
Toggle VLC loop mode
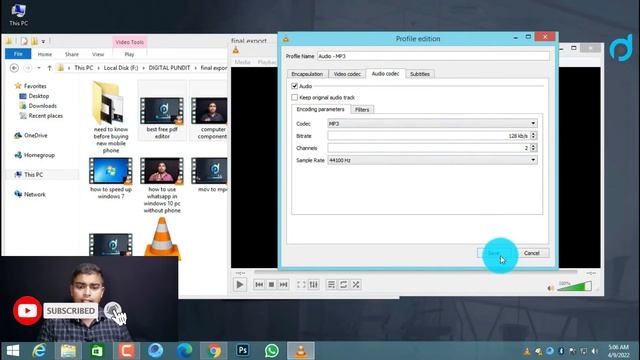(x=344, y=284)
